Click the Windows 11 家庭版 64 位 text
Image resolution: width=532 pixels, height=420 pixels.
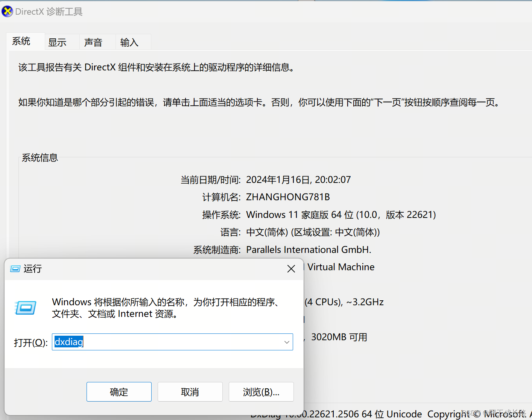[300, 215]
